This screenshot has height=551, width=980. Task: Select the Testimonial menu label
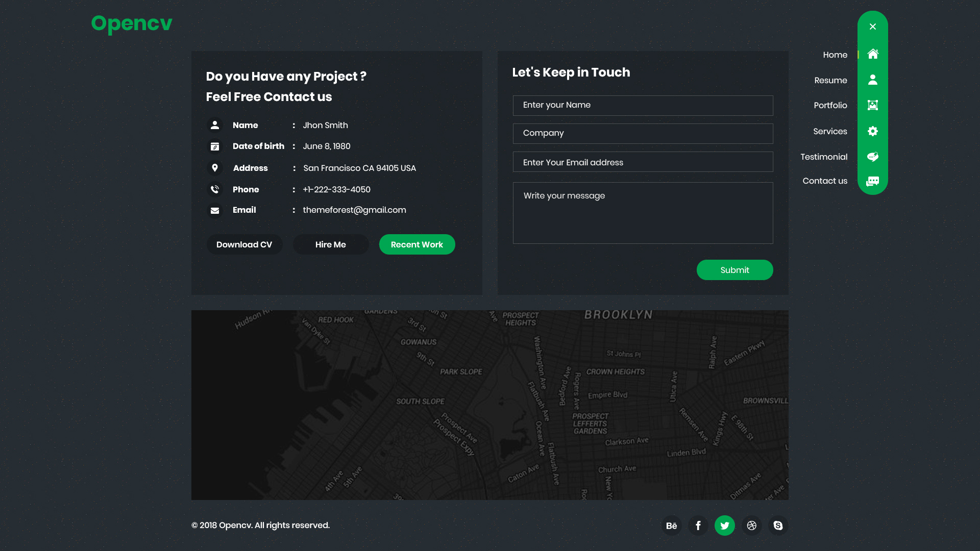tap(823, 157)
